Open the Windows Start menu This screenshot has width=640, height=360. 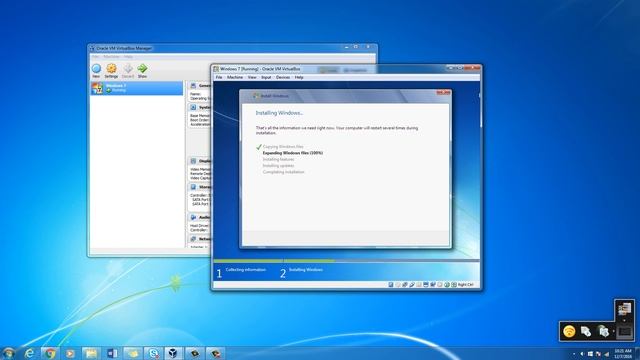click(x=9, y=353)
